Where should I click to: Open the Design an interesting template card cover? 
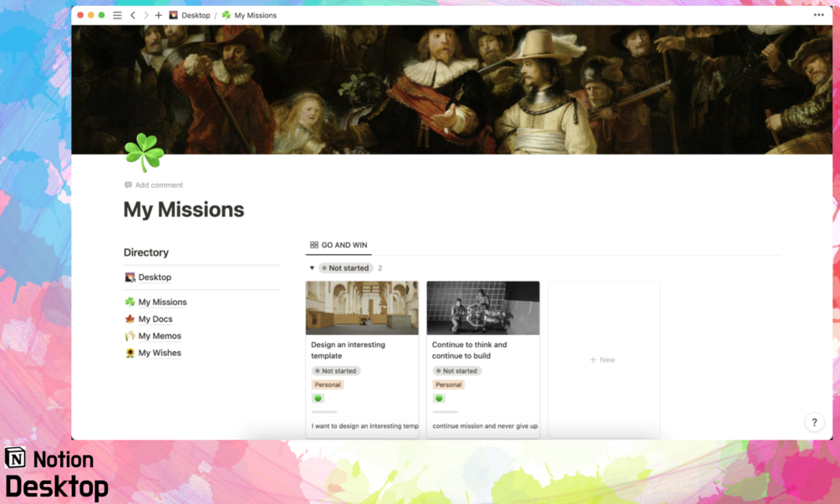tap(362, 308)
